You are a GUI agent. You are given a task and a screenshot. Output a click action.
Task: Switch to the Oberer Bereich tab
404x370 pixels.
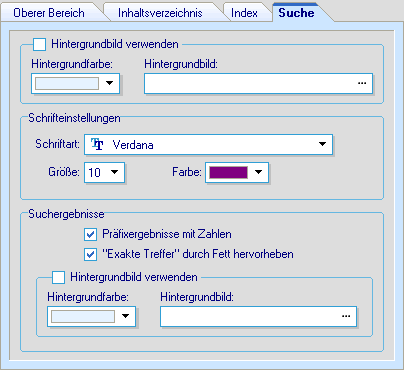pos(49,13)
